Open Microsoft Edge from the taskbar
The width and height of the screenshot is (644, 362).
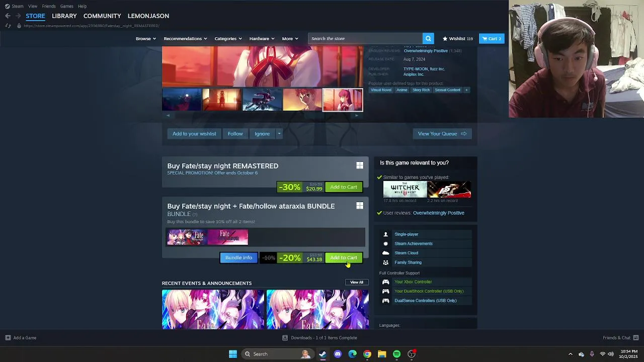[353, 354]
